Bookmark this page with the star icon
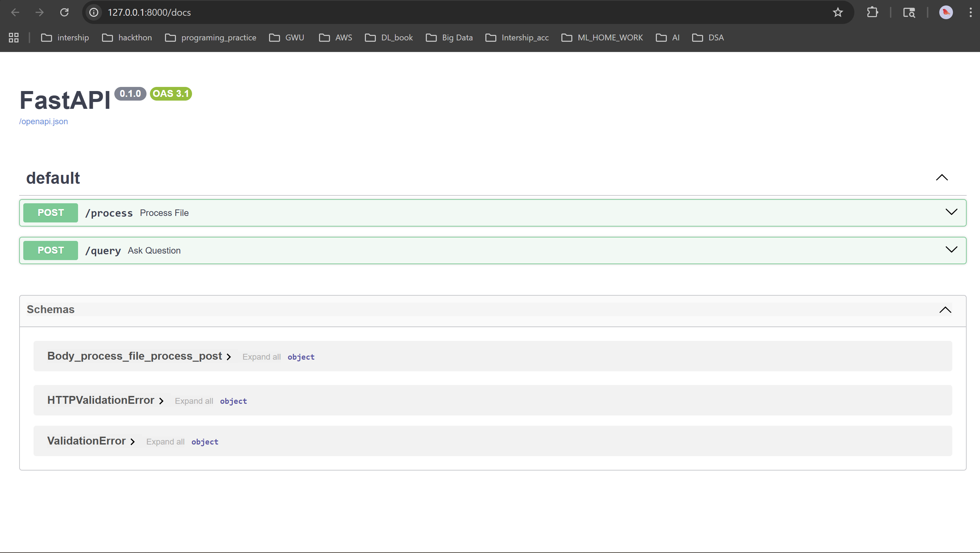 (x=838, y=12)
